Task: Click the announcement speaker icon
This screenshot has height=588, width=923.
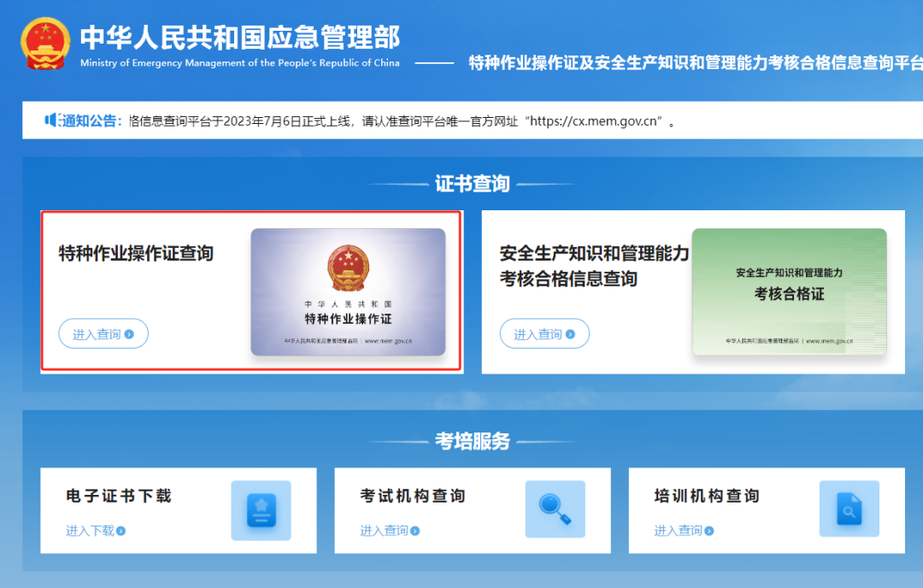Action: click(x=50, y=119)
